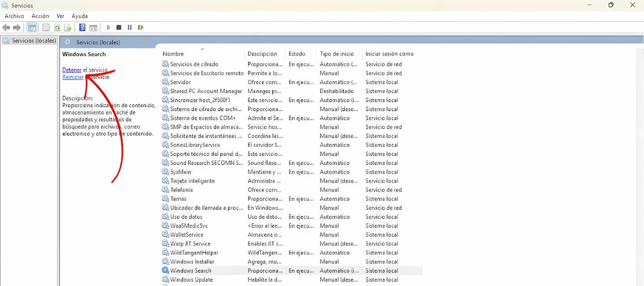Sort by the Tipo de inicio column
644x286 pixels.
click(337, 54)
